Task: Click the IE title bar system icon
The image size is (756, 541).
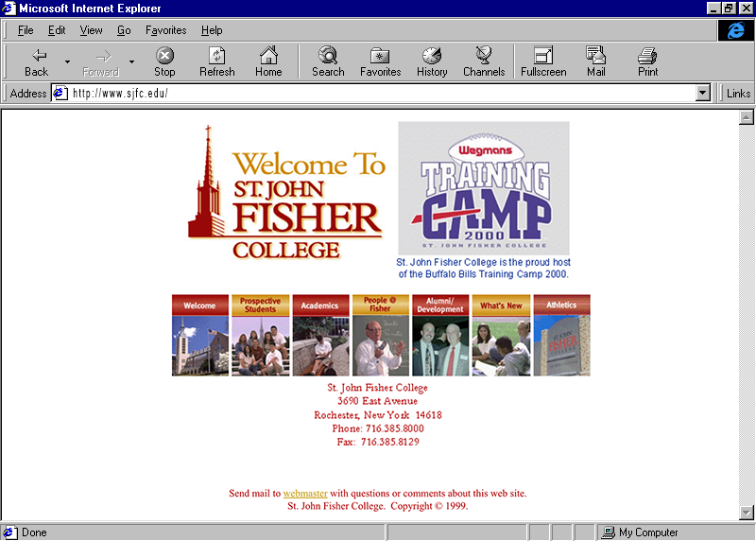Action: [9, 9]
